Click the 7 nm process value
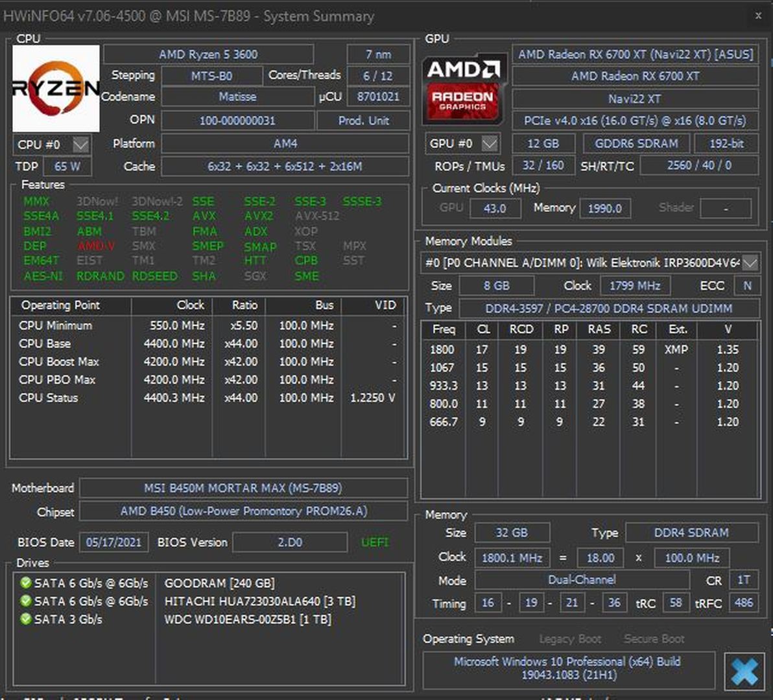Screen dimensions: 773x700 [x=378, y=54]
